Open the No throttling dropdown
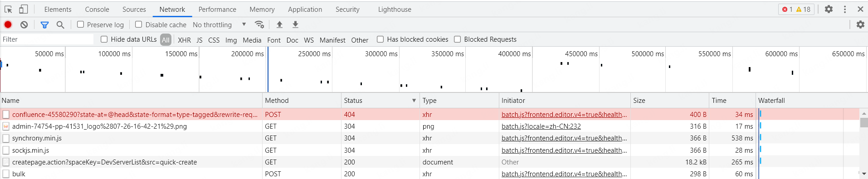 pos(219,24)
